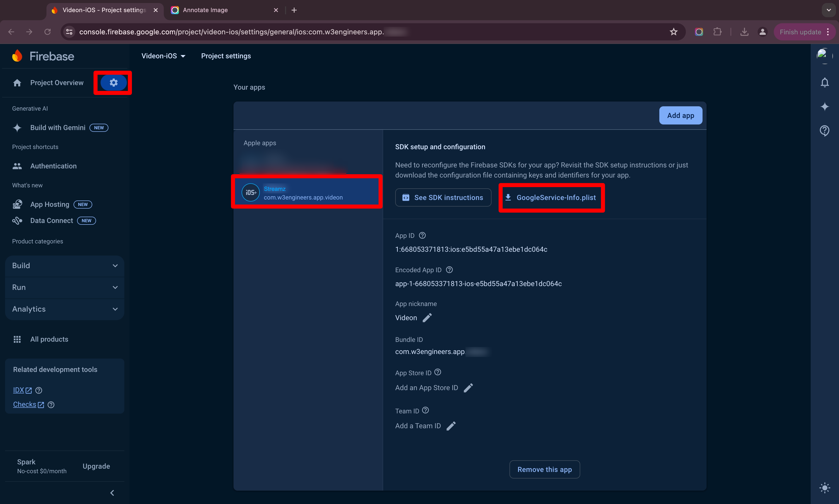Open project settings gear icon
The width and height of the screenshot is (839, 504).
click(113, 83)
